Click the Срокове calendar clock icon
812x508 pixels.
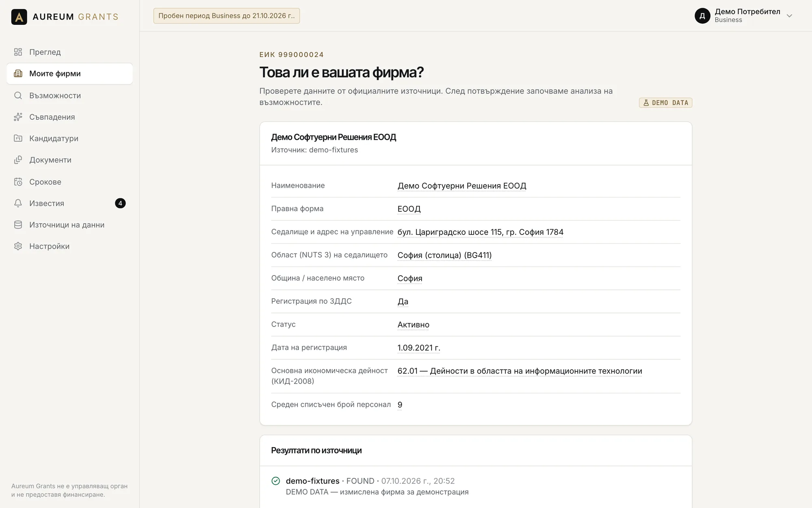[18, 182]
